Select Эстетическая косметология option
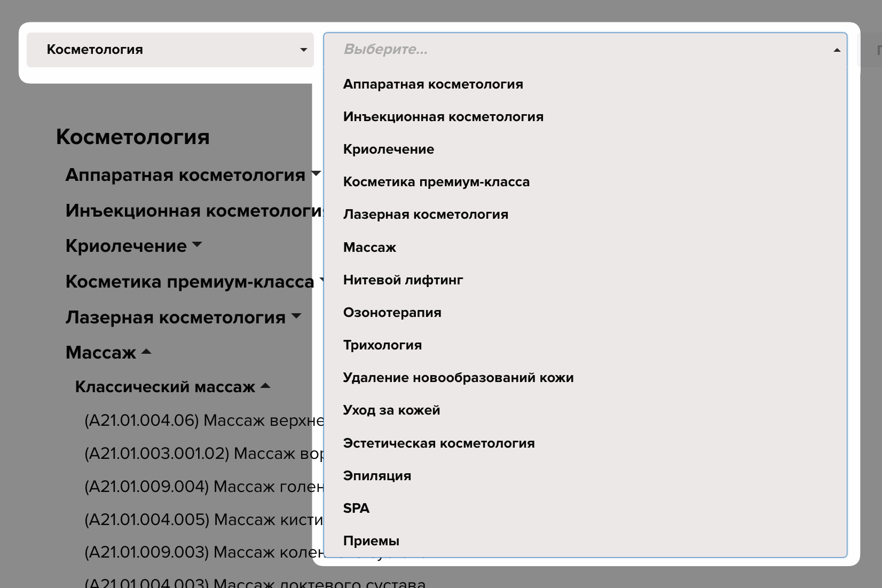Viewport: 882px width, 588px height. click(438, 443)
